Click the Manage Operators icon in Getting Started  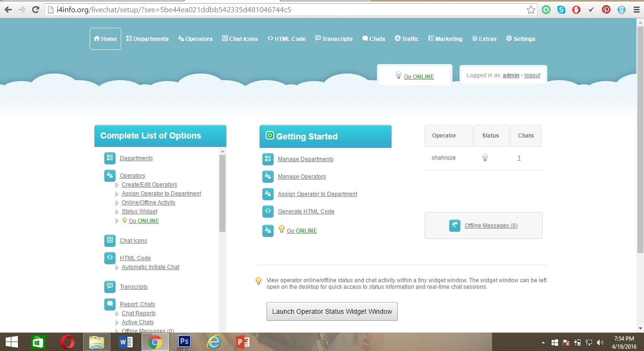[x=268, y=177]
